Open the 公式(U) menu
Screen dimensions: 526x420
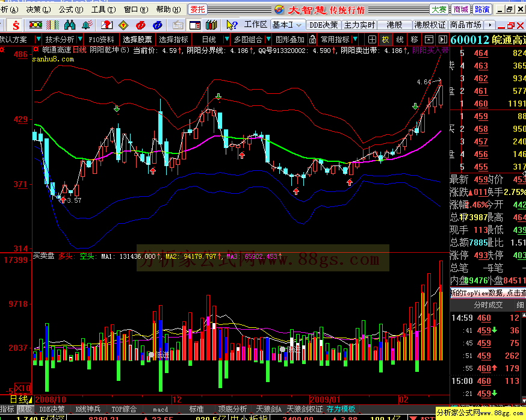click(71, 10)
